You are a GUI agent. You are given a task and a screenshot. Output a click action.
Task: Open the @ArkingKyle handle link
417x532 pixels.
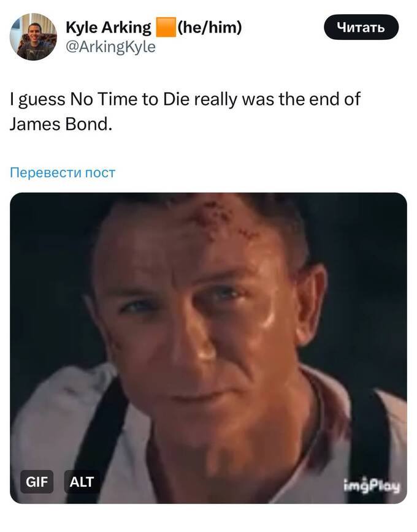tap(110, 47)
